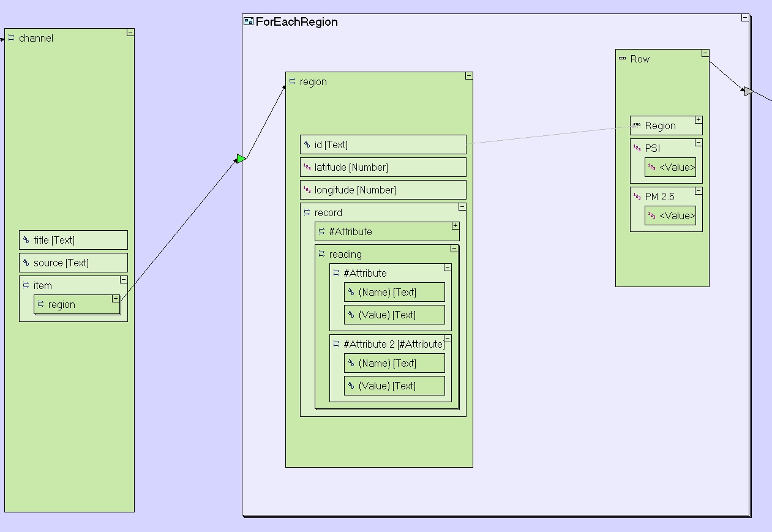Expand the Region column in Row
The height and width of the screenshot is (532, 772).
click(699, 120)
